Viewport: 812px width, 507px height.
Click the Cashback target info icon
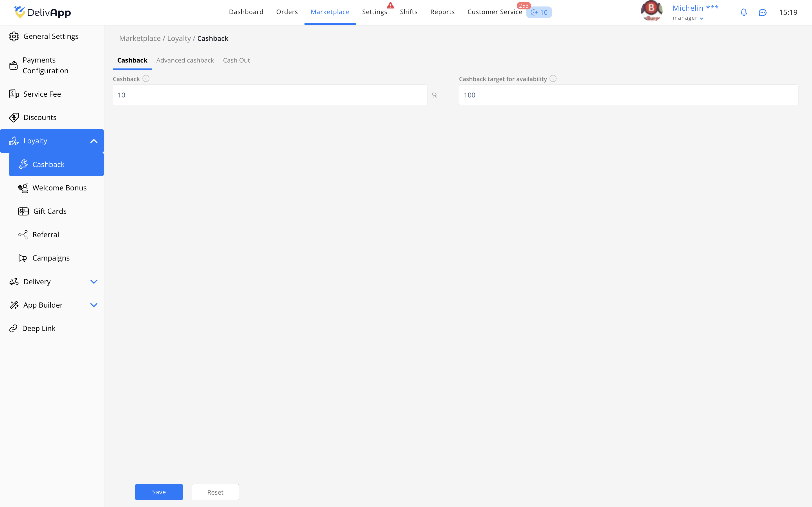click(x=553, y=79)
